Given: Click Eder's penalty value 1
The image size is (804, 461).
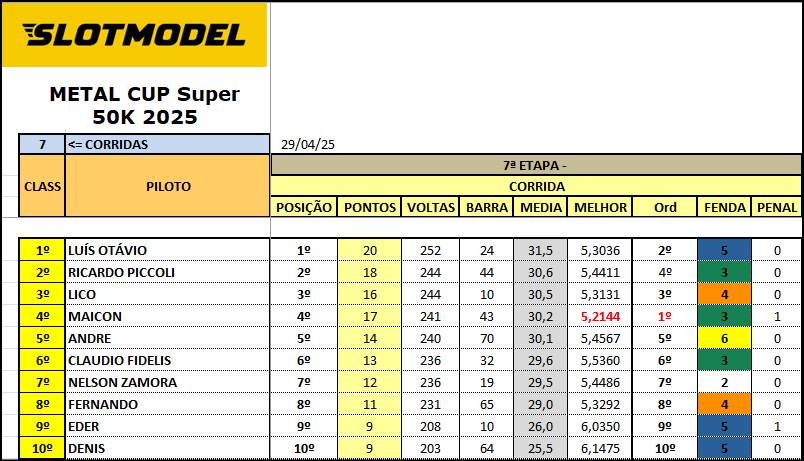Looking at the screenshot, I should (777, 427).
